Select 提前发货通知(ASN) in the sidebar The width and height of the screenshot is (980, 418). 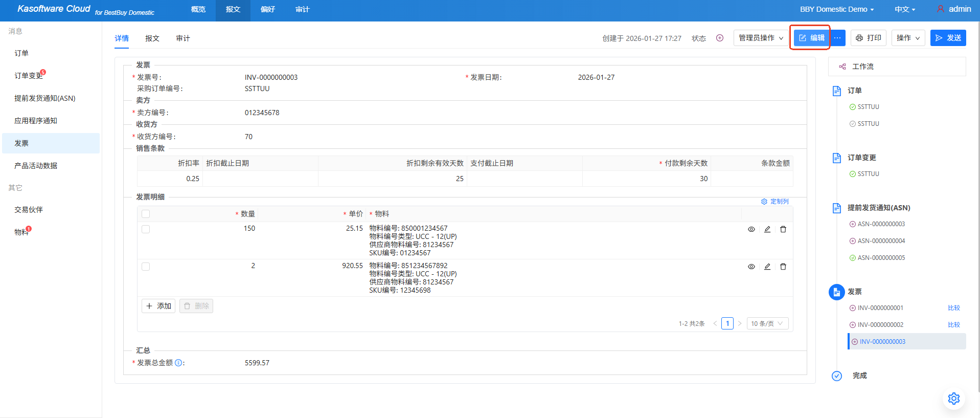(51, 98)
